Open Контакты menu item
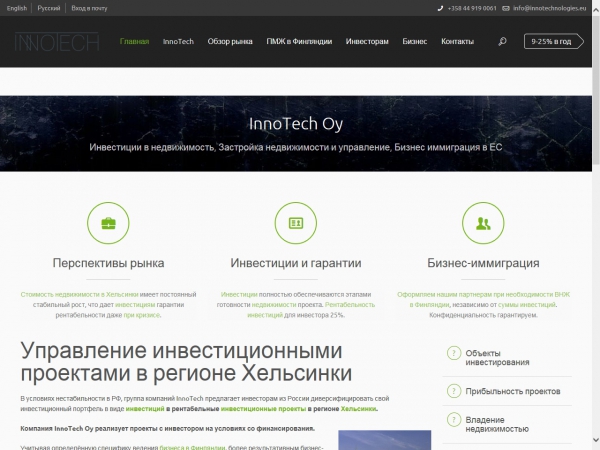 coord(457,41)
